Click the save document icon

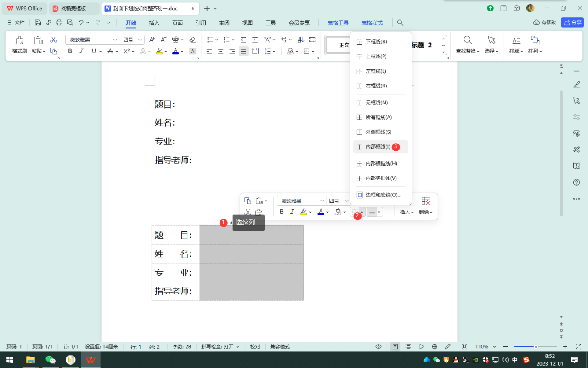tap(38, 23)
